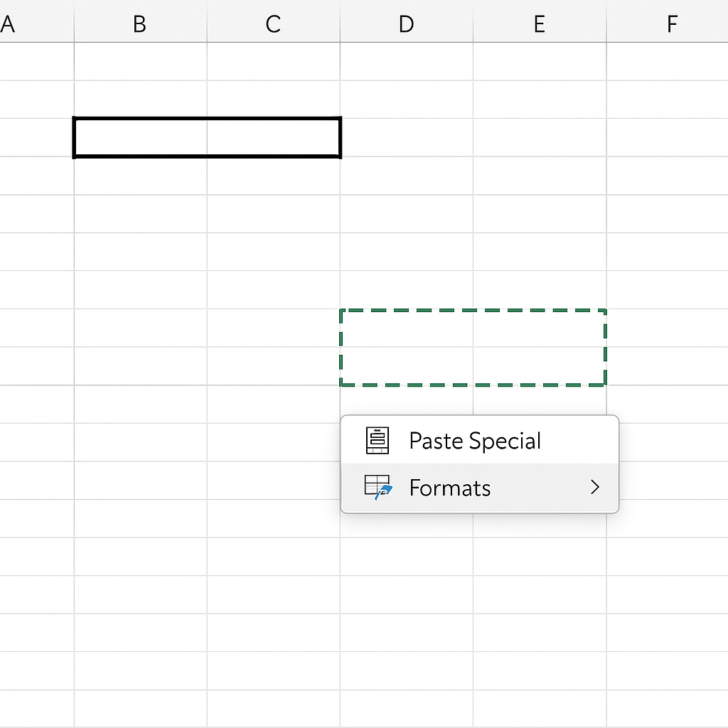
Task: Select column D header
Action: pos(406,24)
